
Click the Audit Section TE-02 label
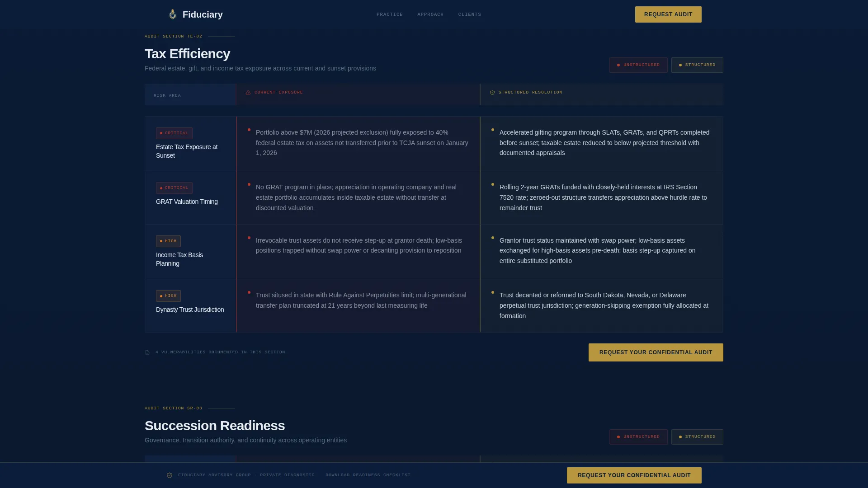(174, 37)
